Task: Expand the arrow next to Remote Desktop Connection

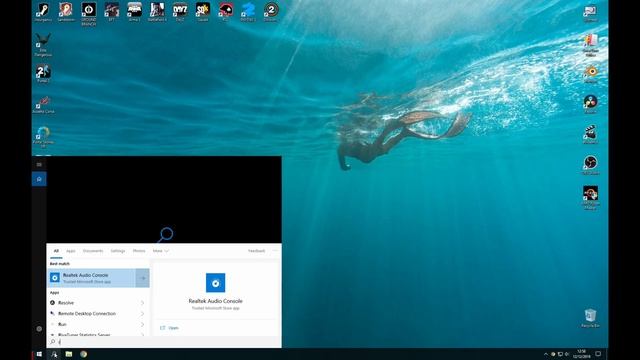Action: pyautogui.click(x=142, y=313)
